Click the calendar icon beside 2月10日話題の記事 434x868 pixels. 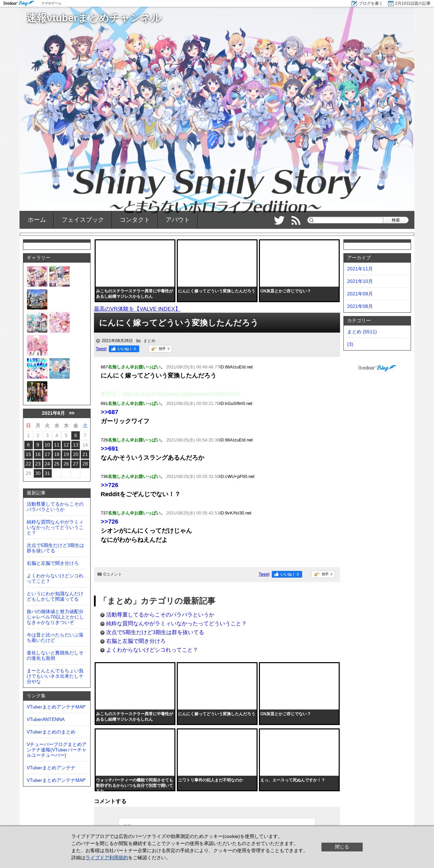tap(391, 3)
